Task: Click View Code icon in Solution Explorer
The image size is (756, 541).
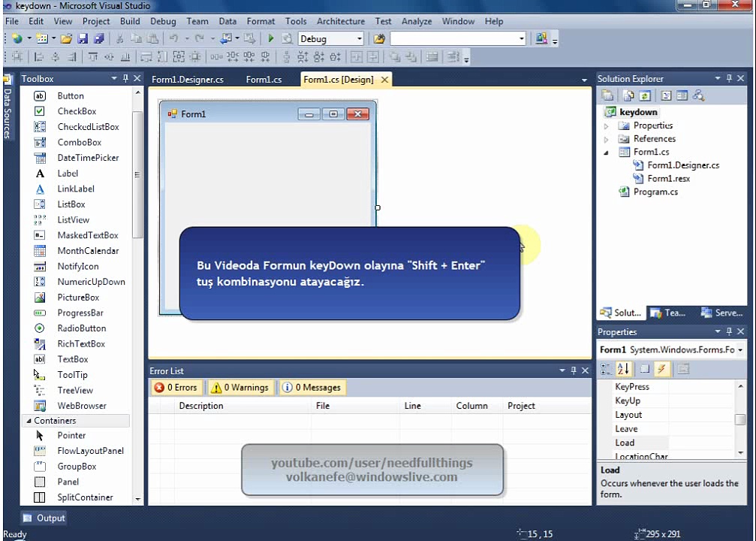Action: (x=666, y=95)
